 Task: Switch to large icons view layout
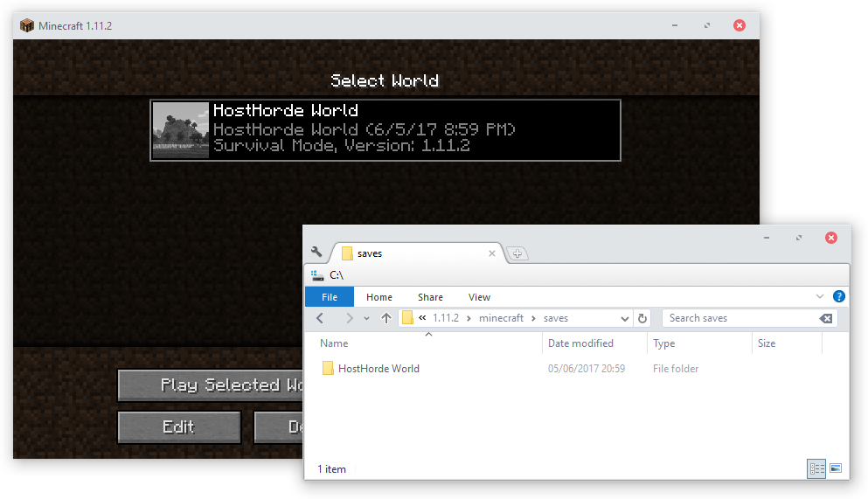pyautogui.click(x=836, y=468)
